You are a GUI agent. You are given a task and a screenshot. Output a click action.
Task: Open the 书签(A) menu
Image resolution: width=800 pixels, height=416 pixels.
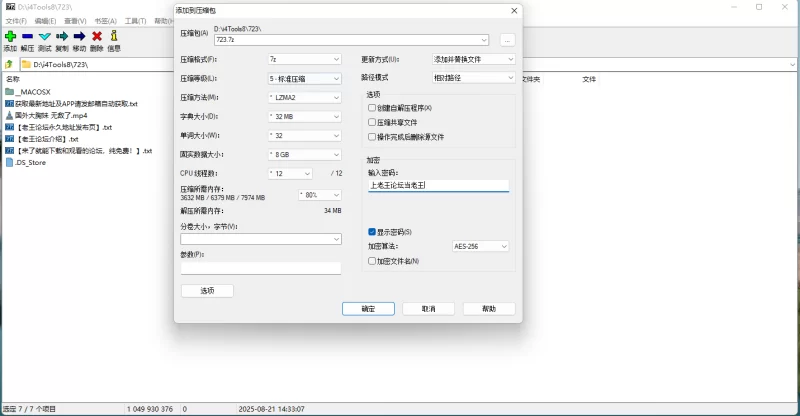click(106, 21)
